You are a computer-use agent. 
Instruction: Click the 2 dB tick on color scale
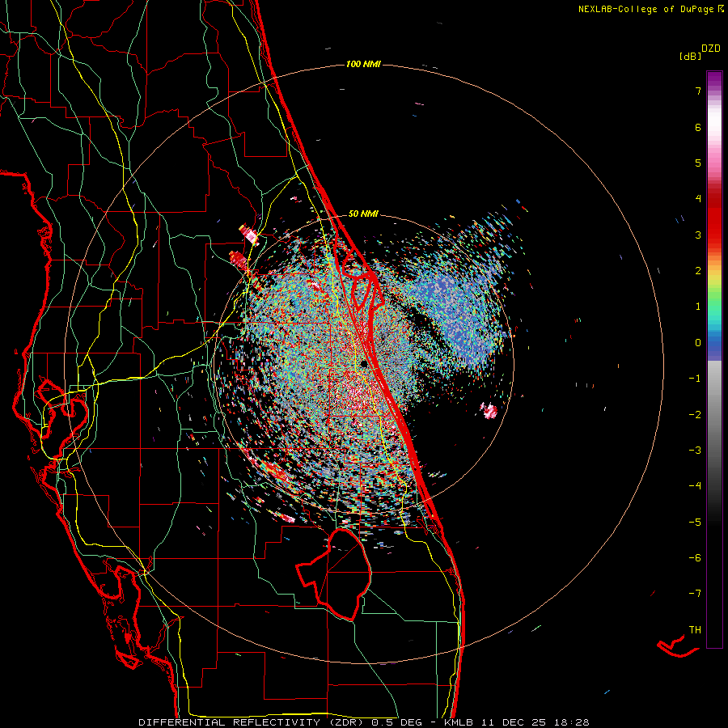tap(698, 271)
